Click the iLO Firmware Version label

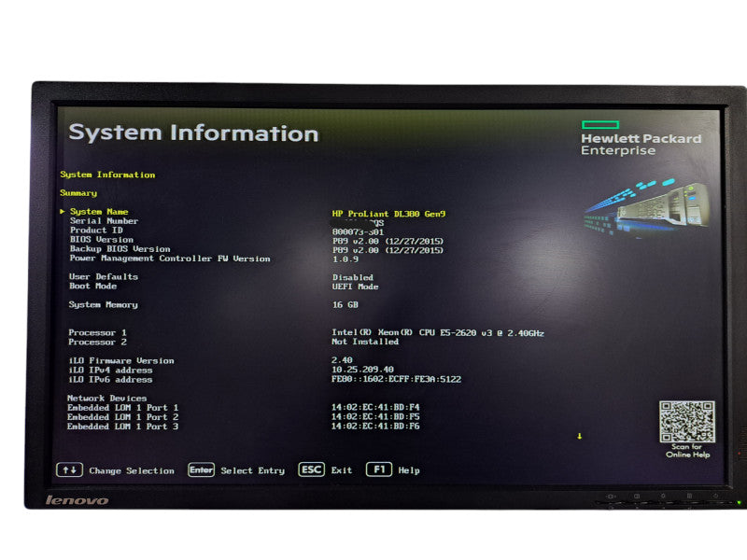click(121, 361)
